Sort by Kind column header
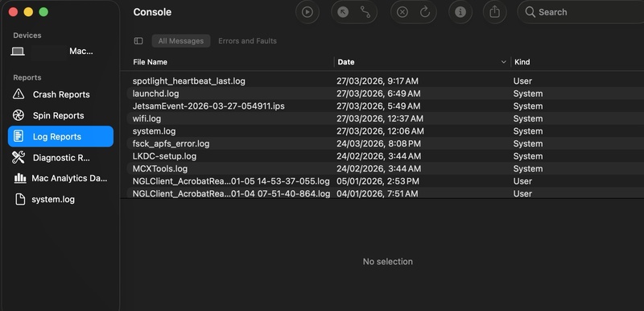The height and width of the screenshot is (311, 644). point(522,62)
